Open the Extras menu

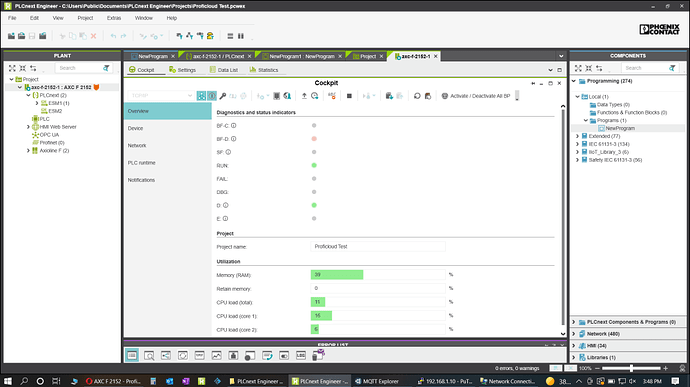(114, 18)
